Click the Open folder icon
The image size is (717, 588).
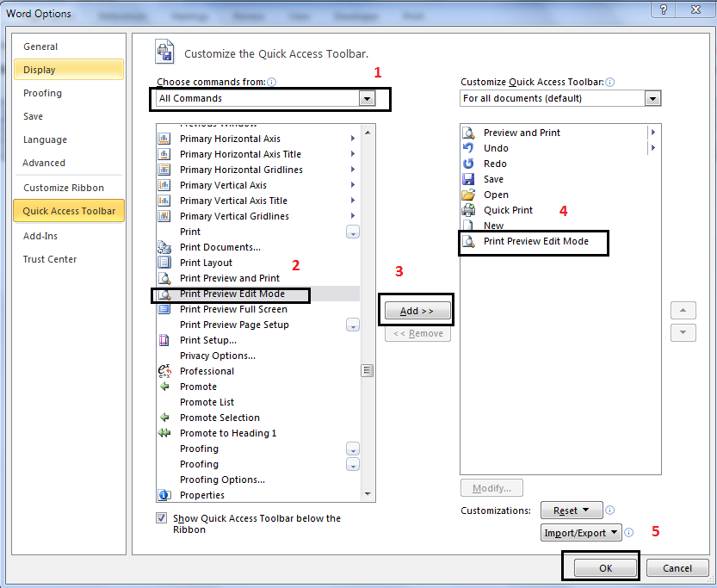tap(468, 195)
